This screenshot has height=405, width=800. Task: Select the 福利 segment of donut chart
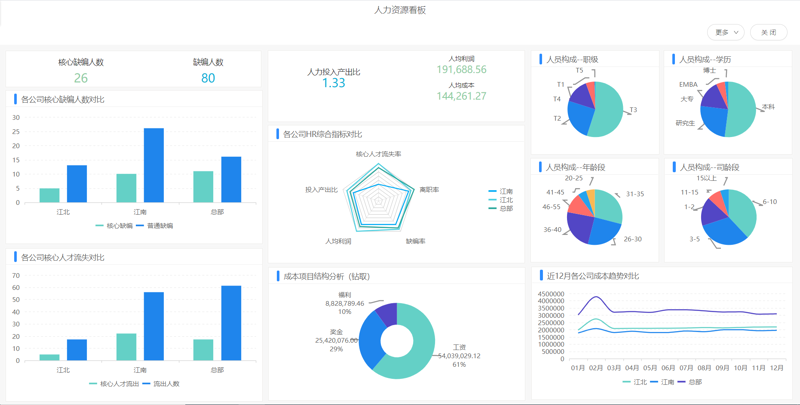point(388,312)
